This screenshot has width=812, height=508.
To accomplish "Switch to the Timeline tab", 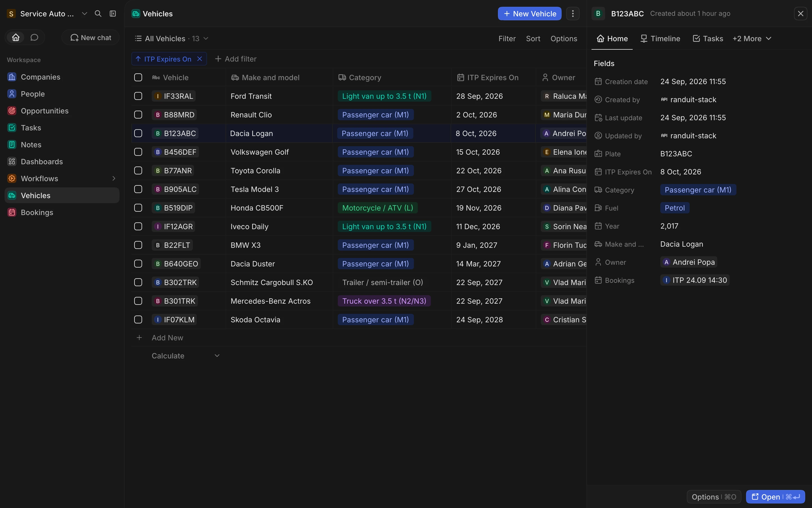I will pyautogui.click(x=660, y=39).
